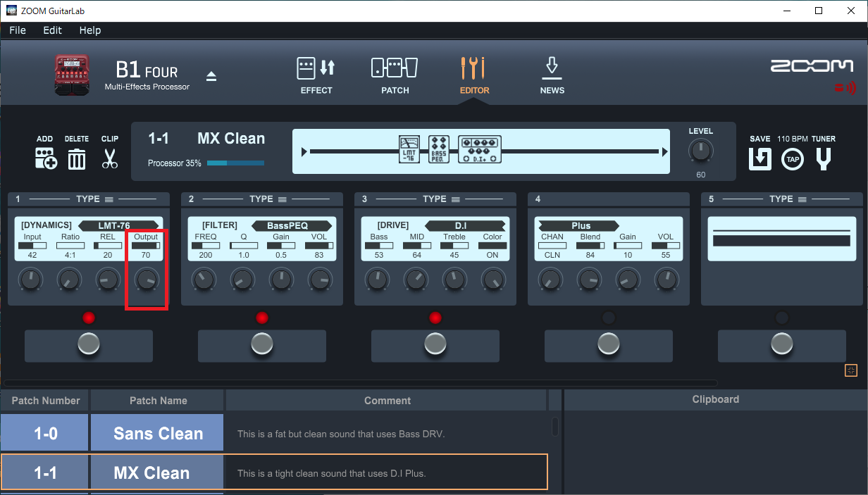Click the LMT-76 effect in signal chain
Viewport: 868px width, 495px height.
point(409,151)
